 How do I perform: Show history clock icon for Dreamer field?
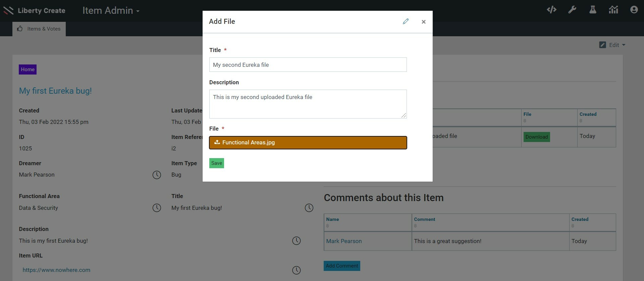[157, 175]
